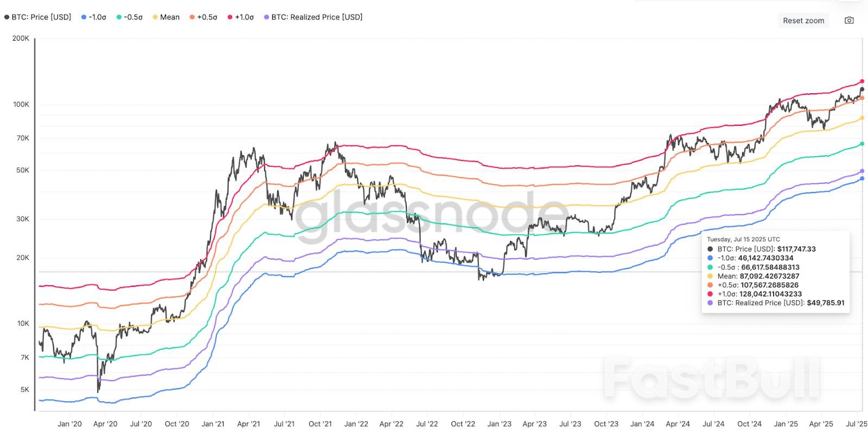Click the 200K y-axis label
The width and height of the screenshot is (868, 438).
coord(20,38)
